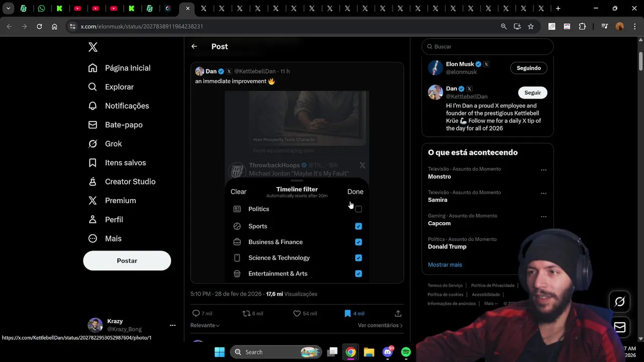
Task: Open Perfil in the sidebar
Action: (x=106, y=220)
